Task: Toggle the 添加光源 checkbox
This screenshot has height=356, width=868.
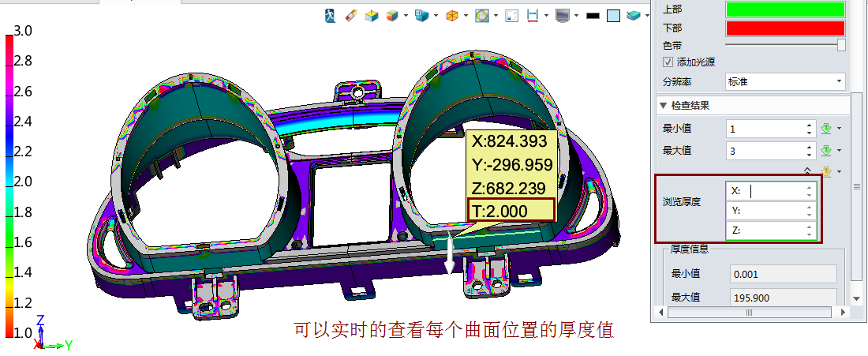Action: [x=668, y=62]
